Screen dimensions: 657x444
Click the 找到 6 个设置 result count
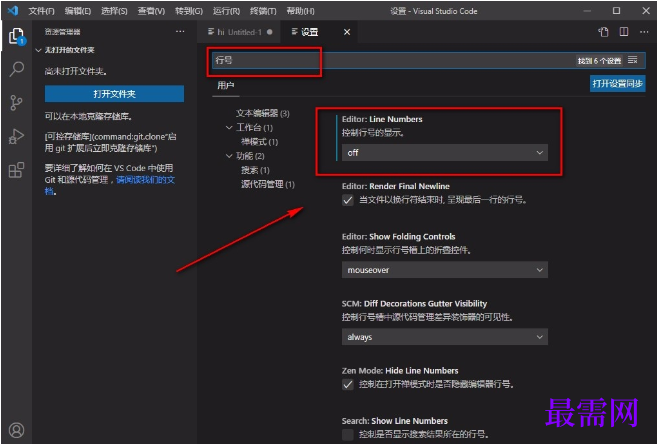coord(599,61)
